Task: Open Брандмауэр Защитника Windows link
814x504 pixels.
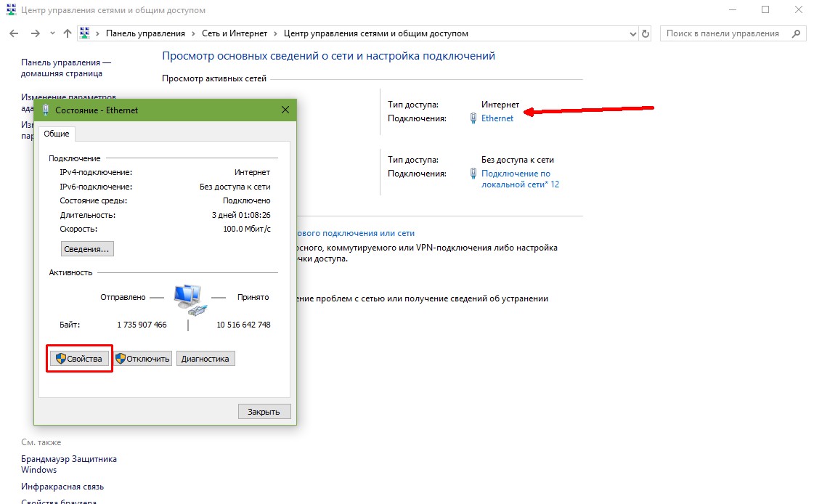Action: pyautogui.click(x=68, y=464)
